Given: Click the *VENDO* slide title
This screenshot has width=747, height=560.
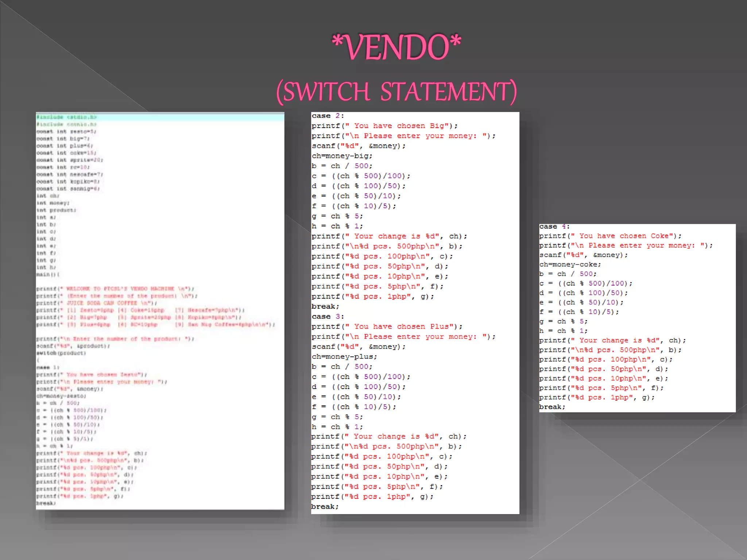Looking at the screenshot, I should (x=396, y=47).
